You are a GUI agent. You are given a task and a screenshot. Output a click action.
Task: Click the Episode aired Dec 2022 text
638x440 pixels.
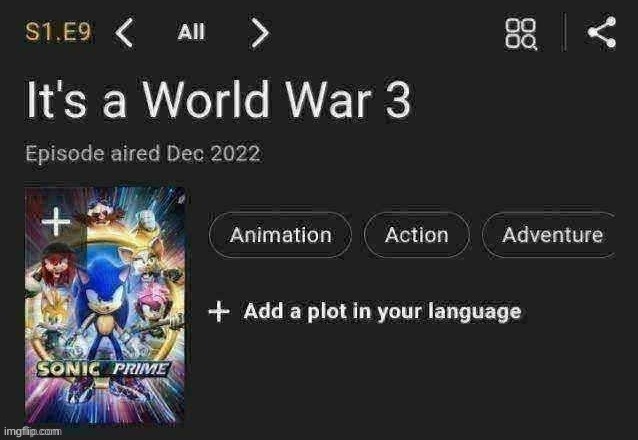(142, 154)
